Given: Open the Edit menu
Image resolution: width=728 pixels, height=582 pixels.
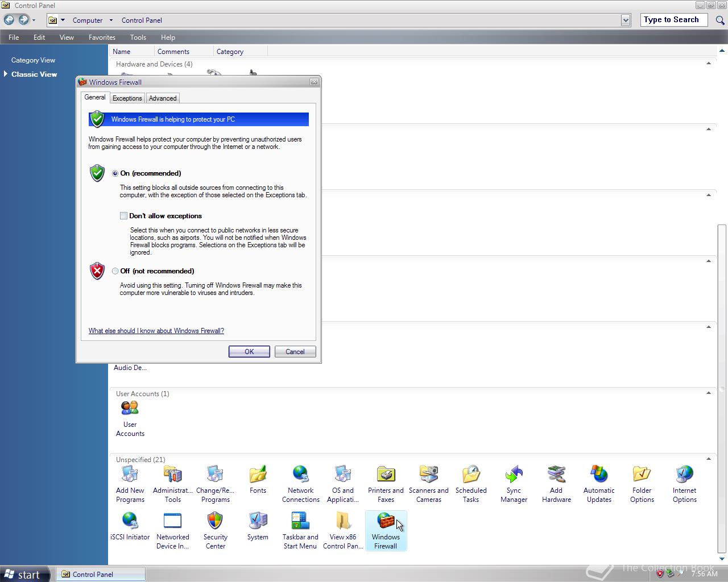Looking at the screenshot, I should pos(39,38).
